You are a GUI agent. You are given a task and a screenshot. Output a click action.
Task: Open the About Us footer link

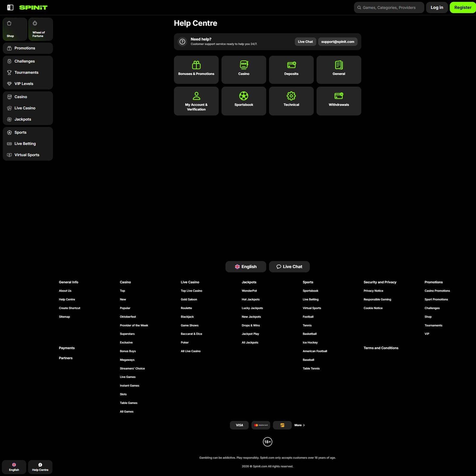pyautogui.click(x=65, y=291)
